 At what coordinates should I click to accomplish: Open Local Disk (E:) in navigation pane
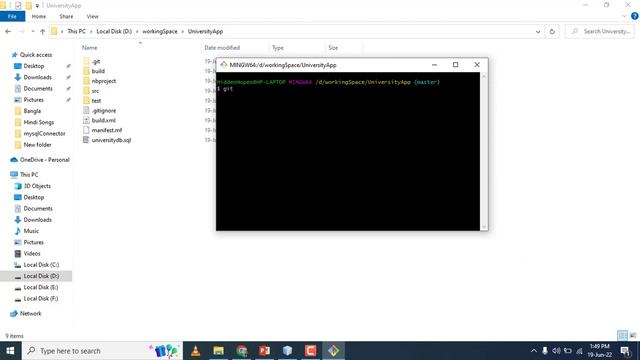point(41,287)
